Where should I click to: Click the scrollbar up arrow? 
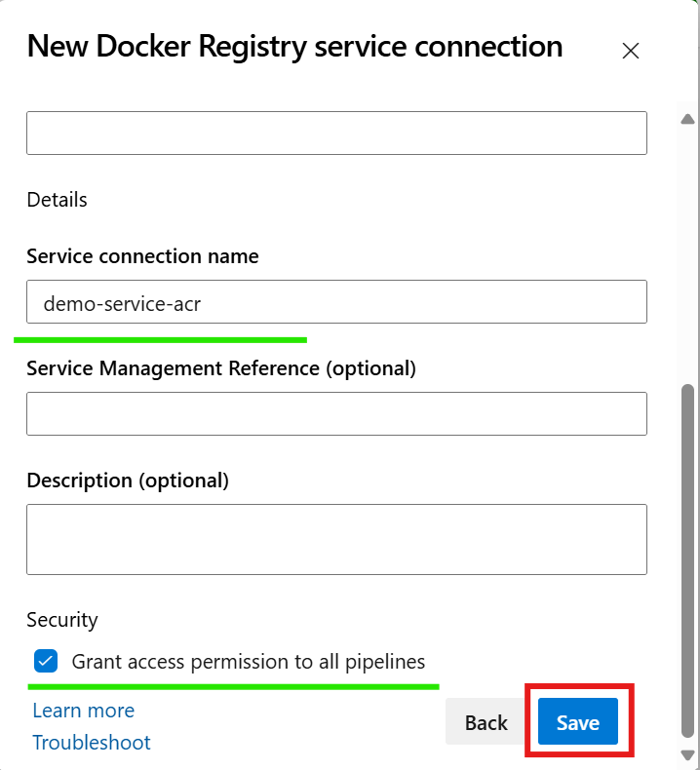point(687,119)
